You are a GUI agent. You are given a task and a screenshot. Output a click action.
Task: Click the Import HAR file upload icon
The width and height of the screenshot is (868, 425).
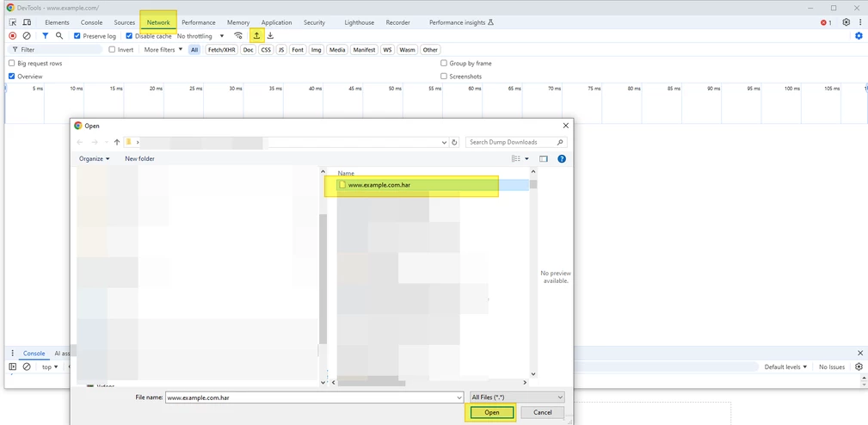tap(256, 36)
